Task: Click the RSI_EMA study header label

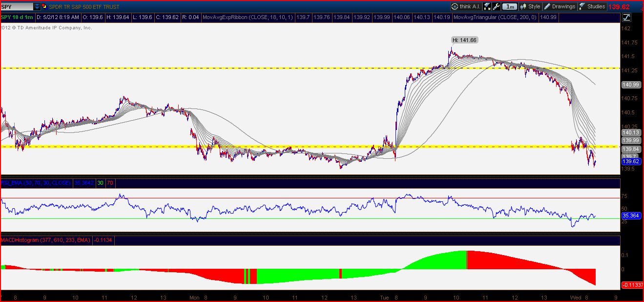Action: [x=36, y=183]
